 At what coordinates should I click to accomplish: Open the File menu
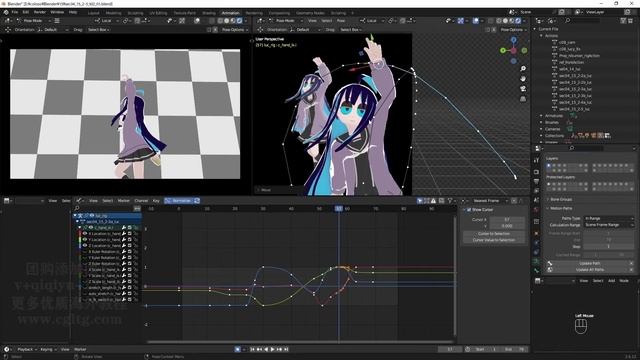[15, 12]
